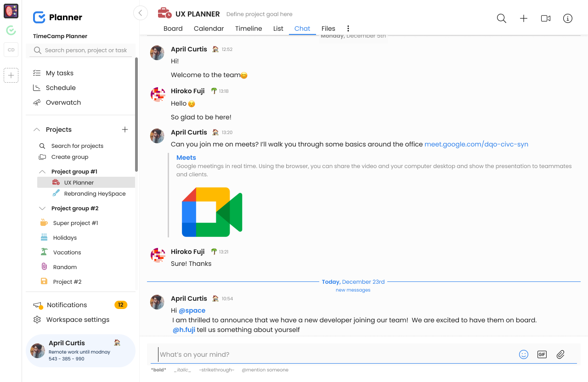Image resolution: width=588 pixels, height=382 pixels.
Task: Open the project info panel
Action: point(567,18)
